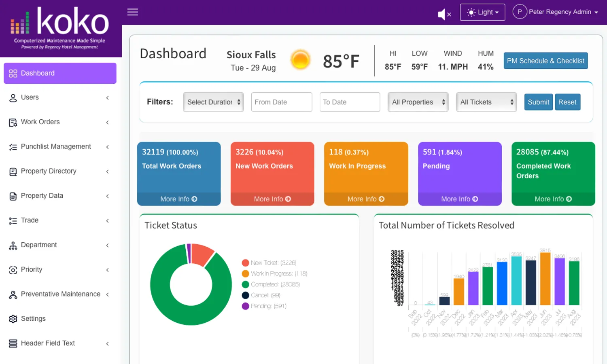Click the Punchlist Management checklist icon
This screenshot has width=607, height=364.
click(13, 147)
